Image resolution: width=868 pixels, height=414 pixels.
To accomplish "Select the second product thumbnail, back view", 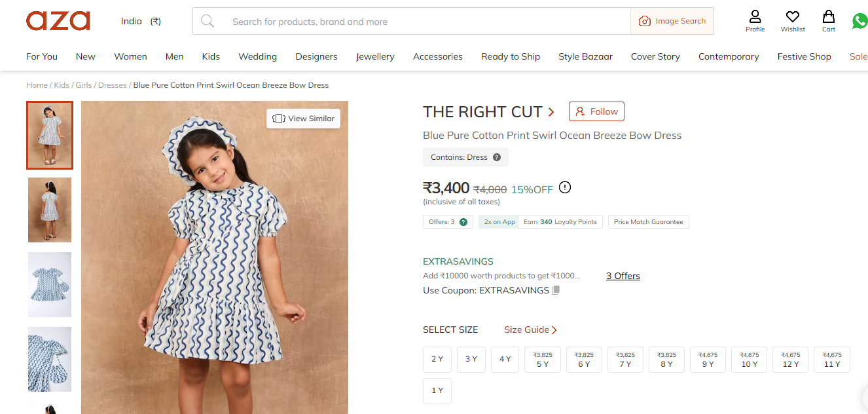I will click(50, 210).
